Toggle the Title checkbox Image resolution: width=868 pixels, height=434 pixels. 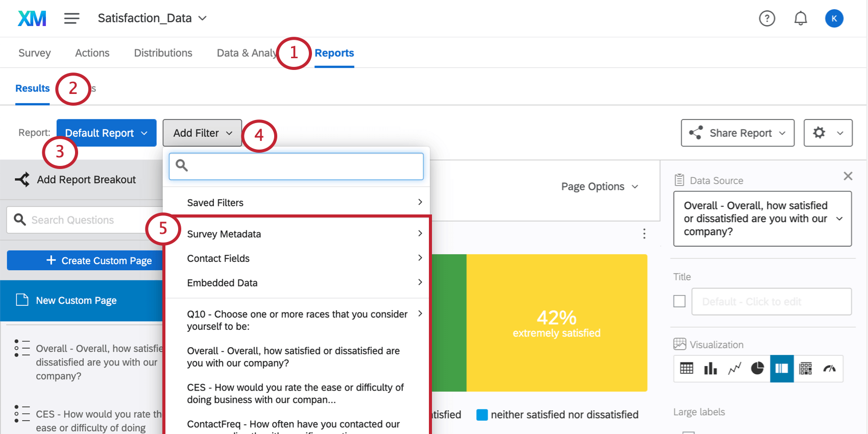[x=679, y=301]
